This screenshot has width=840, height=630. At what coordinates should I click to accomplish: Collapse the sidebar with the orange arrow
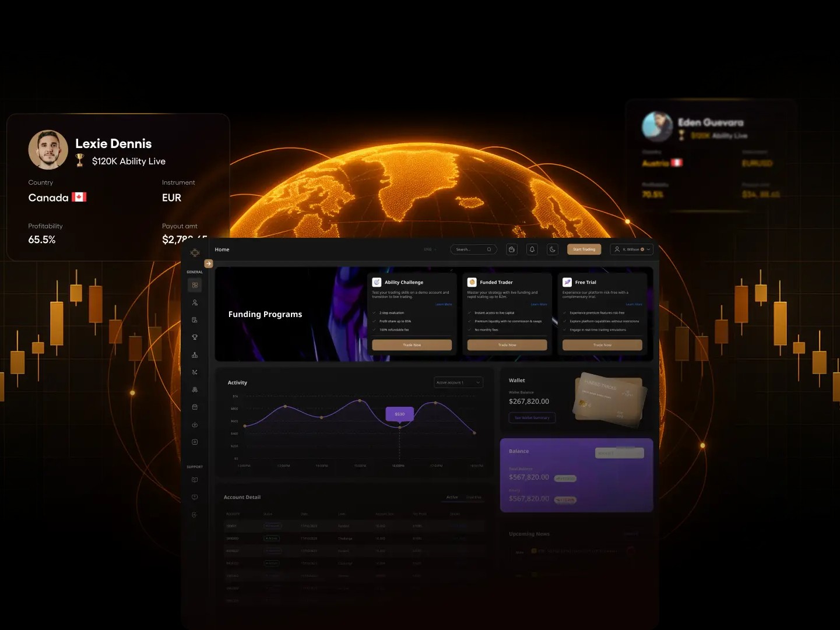[x=208, y=263]
